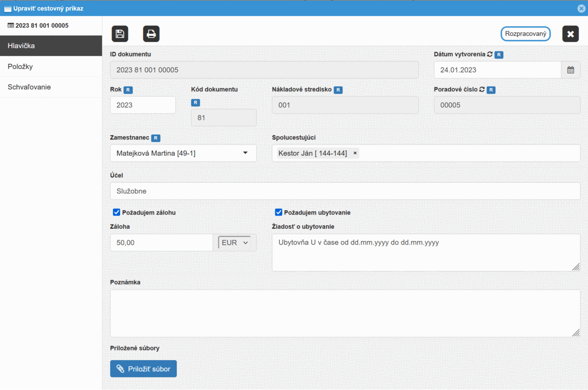This screenshot has width=588, height=390.
Task: Click the R badge beside Zamestnanec
Action: 156,138
